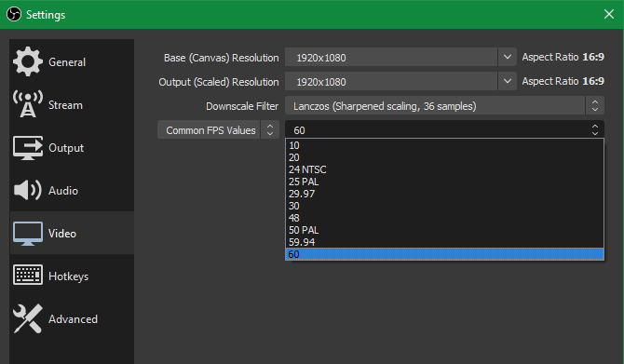Open General settings gear icon
The width and height of the screenshot is (624, 364).
pyautogui.click(x=27, y=61)
